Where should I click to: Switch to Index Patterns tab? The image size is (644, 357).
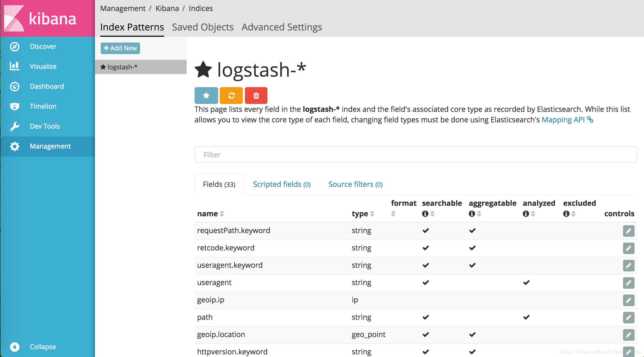tap(132, 27)
